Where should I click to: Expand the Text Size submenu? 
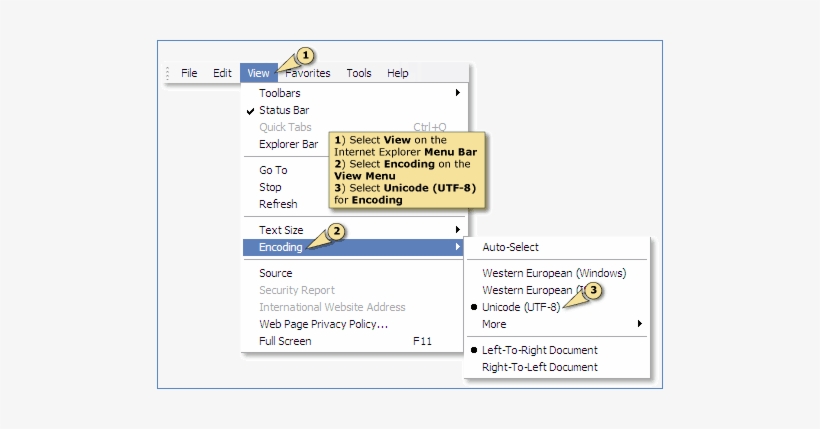coord(354,230)
